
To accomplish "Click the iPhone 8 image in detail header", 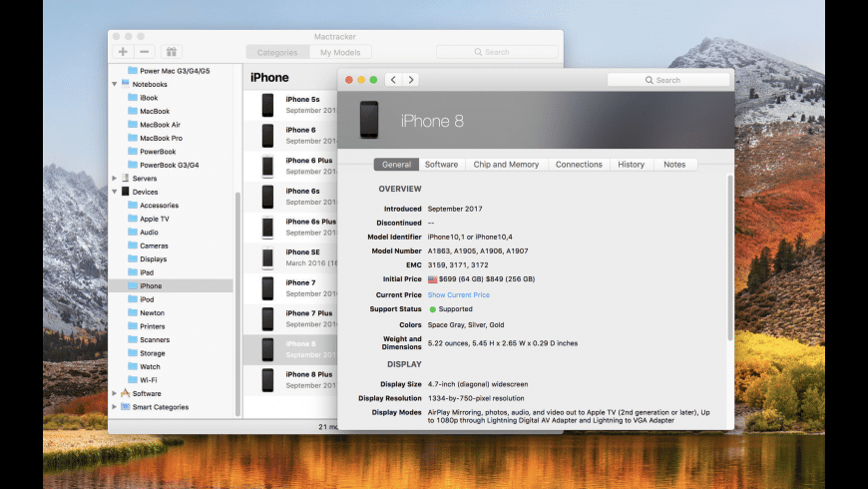I will point(369,120).
